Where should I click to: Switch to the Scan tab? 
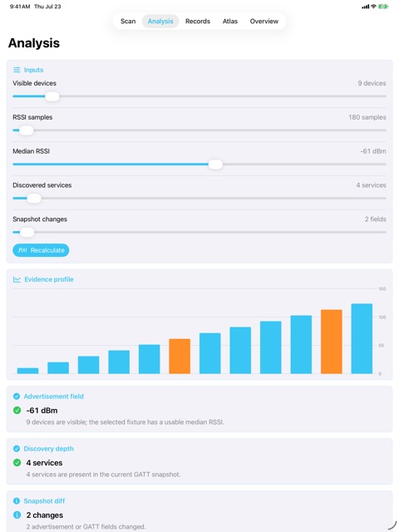tap(128, 21)
